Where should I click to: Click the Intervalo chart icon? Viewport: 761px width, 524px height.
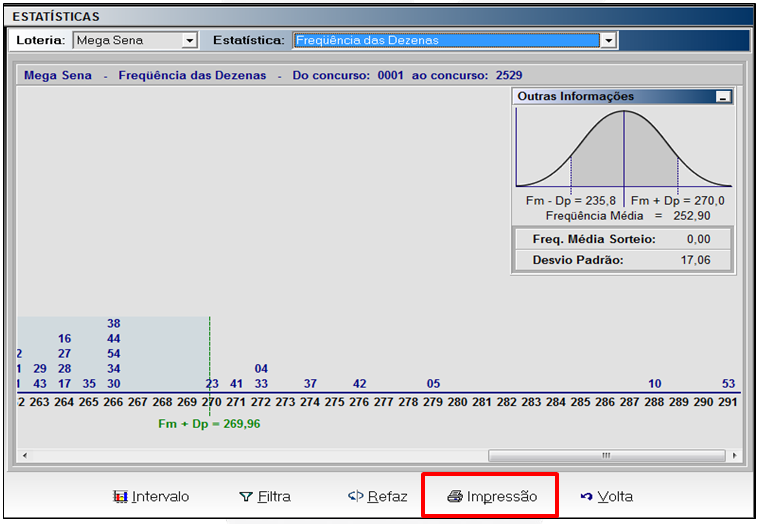(120, 496)
